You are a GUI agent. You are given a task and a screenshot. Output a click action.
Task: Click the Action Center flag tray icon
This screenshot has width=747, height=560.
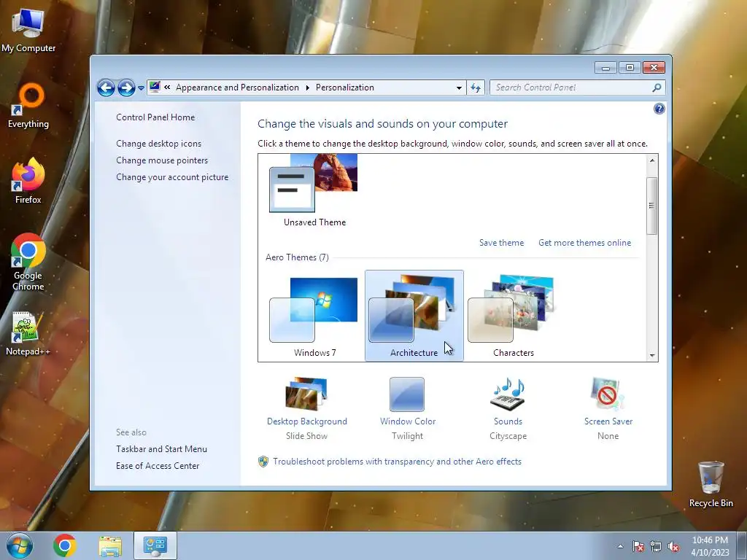pos(638,546)
